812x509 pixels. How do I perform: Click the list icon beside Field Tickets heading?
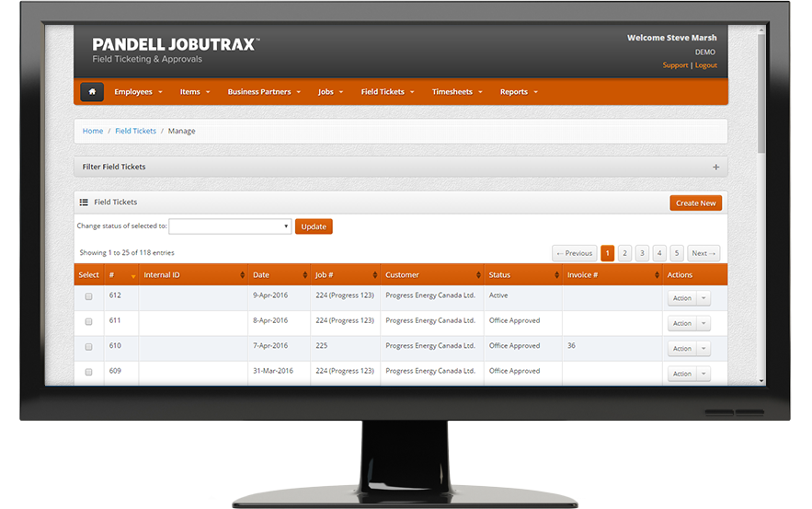(x=84, y=202)
